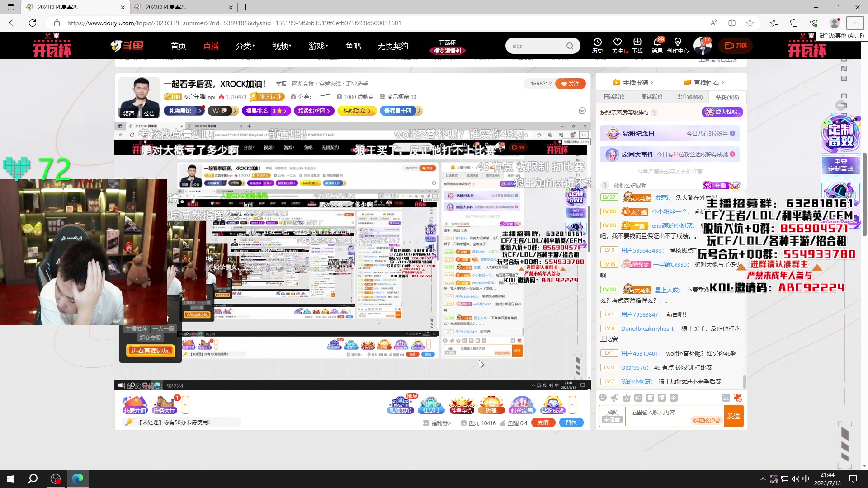Open the 任务大厅 task hall icon
This screenshot has height=488, width=868.
pyautogui.click(x=164, y=404)
